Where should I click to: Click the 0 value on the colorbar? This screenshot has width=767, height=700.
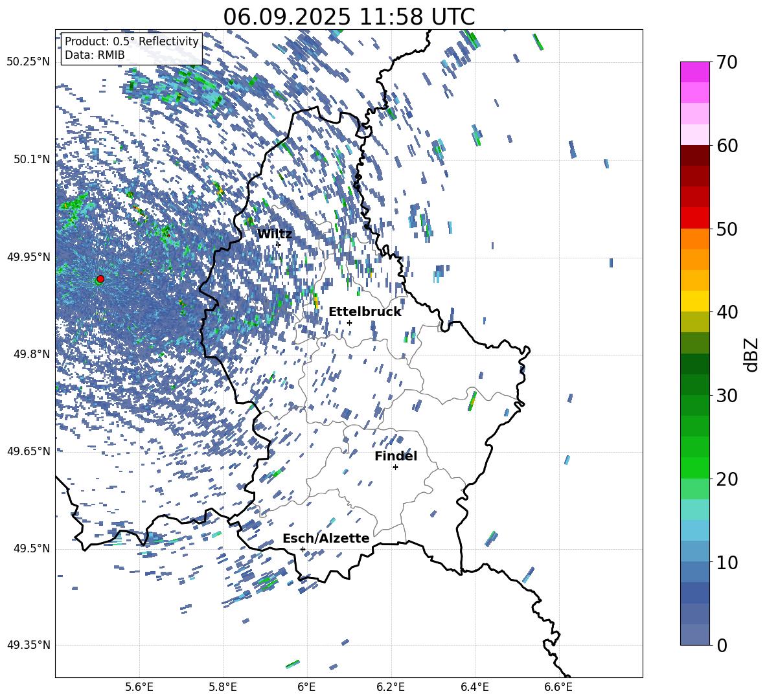pyautogui.click(x=722, y=645)
